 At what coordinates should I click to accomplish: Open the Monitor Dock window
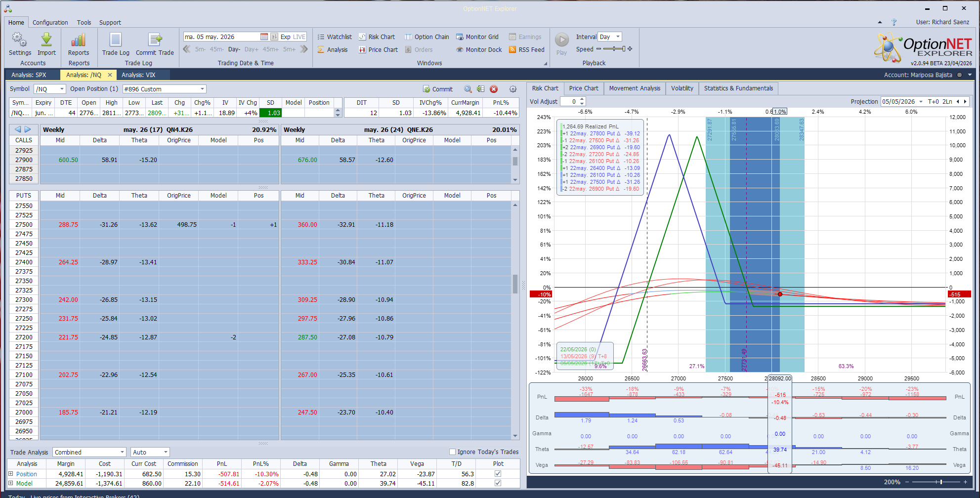click(x=479, y=49)
